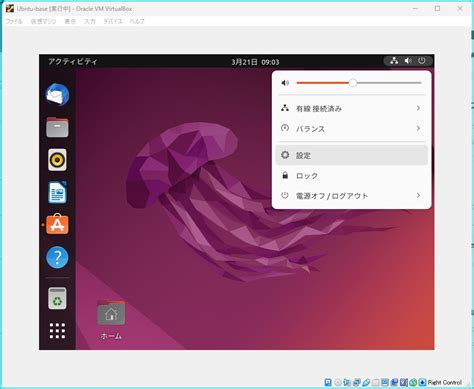Open the デバイス menu in VirtualBox
The image size is (474, 389).
pos(113,21)
